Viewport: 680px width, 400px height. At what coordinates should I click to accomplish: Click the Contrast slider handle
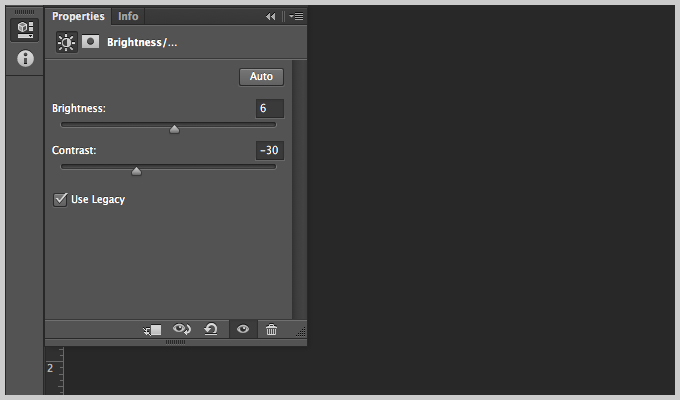(136, 171)
